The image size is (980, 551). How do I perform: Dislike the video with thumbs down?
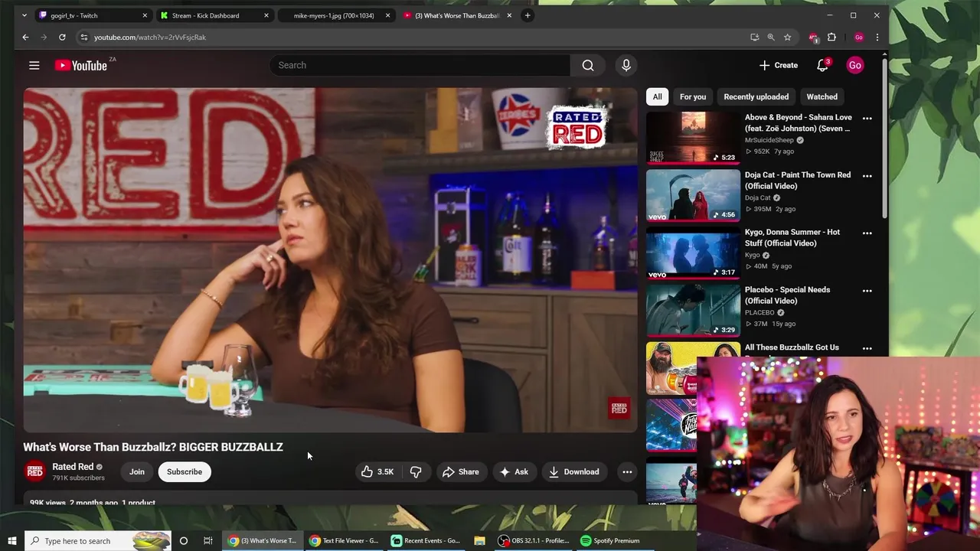click(x=416, y=471)
